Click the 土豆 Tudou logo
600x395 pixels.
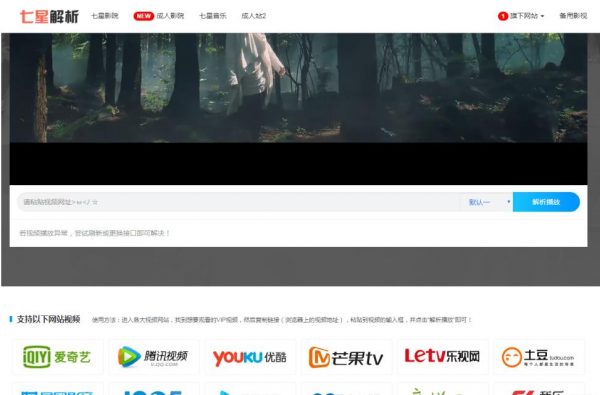pos(538,357)
